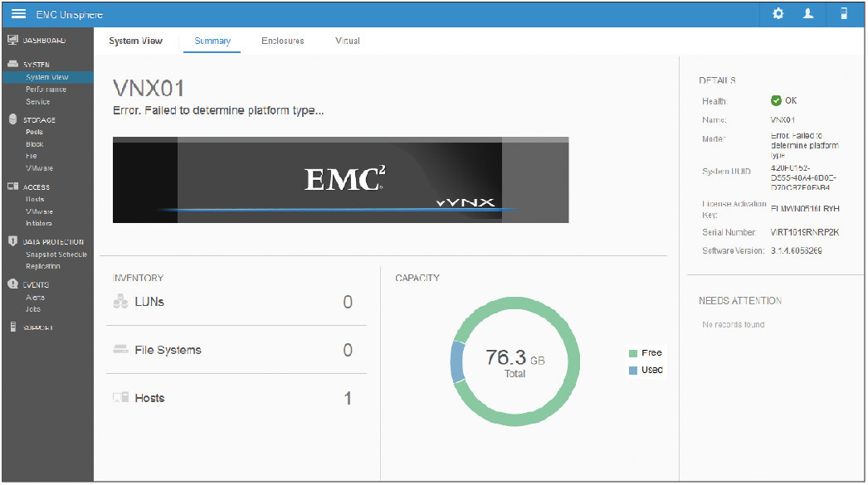Click the green Free legend swatch

[632, 353]
